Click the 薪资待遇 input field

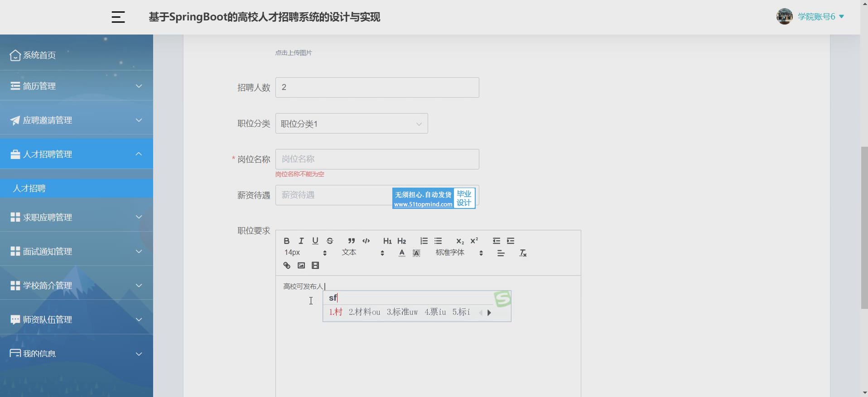377,195
